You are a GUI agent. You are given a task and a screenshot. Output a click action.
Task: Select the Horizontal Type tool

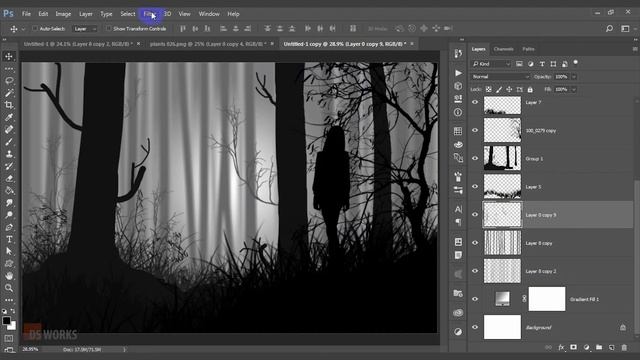(x=9, y=240)
